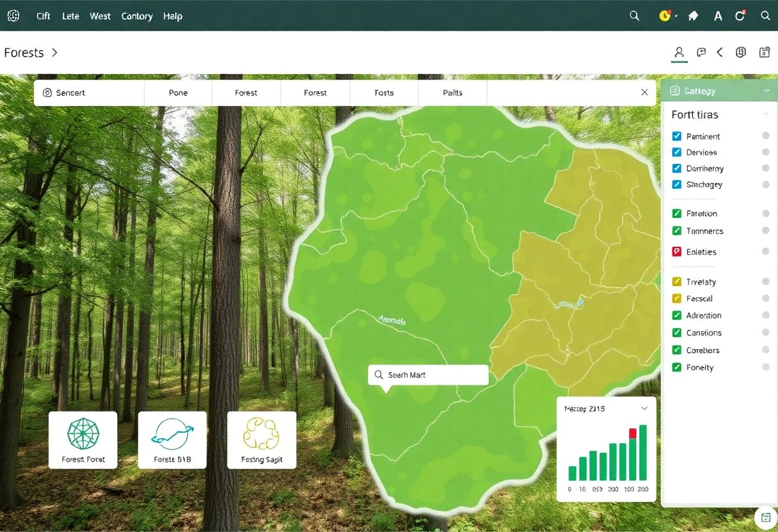Select the person profile icon below the toolbar
778x532 pixels.
679,53
